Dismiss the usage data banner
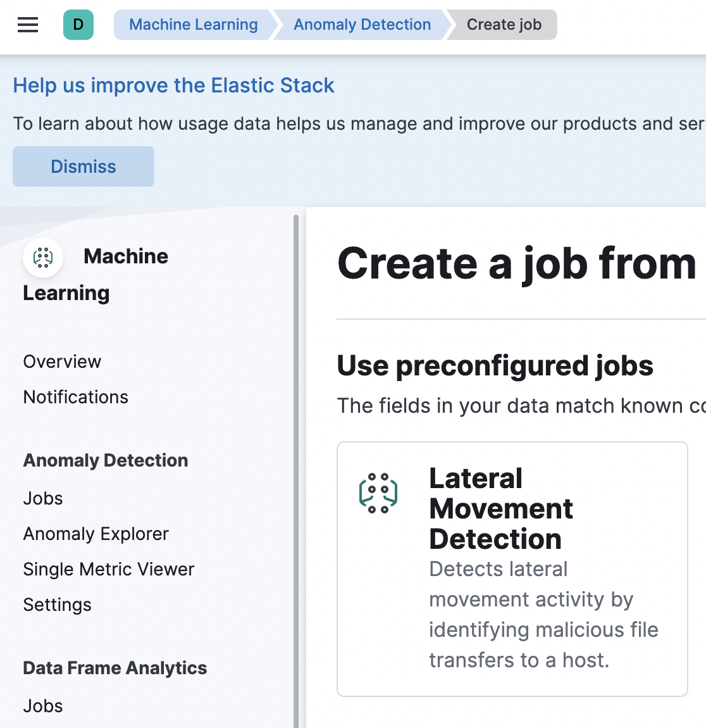Image resolution: width=706 pixels, height=728 pixels. [x=84, y=166]
